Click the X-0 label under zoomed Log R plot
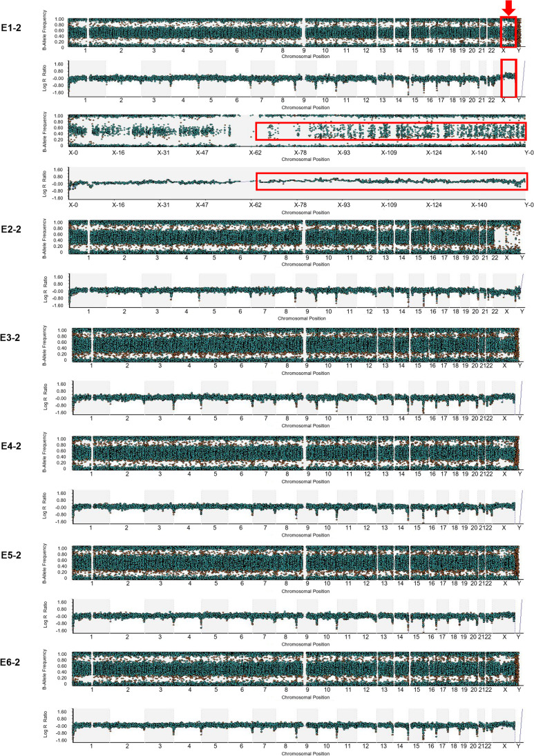Screen dimensions: 534x756 click(73, 206)
